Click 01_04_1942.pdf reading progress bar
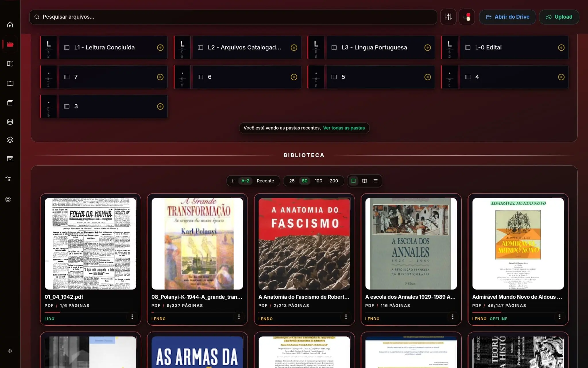Image resolution: width=588 pixels, height=368 pixels. coord(90,312)
